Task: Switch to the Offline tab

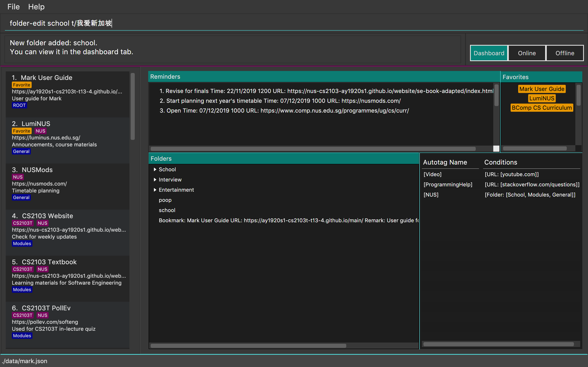Action: click(x=565, y=53)
